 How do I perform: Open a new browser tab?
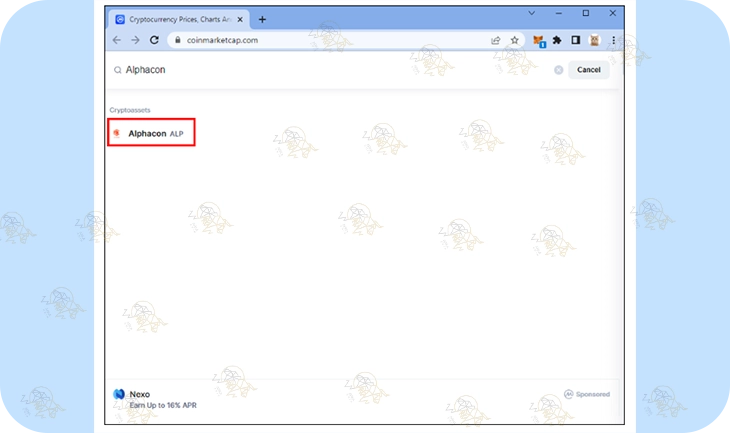point(262,19)
